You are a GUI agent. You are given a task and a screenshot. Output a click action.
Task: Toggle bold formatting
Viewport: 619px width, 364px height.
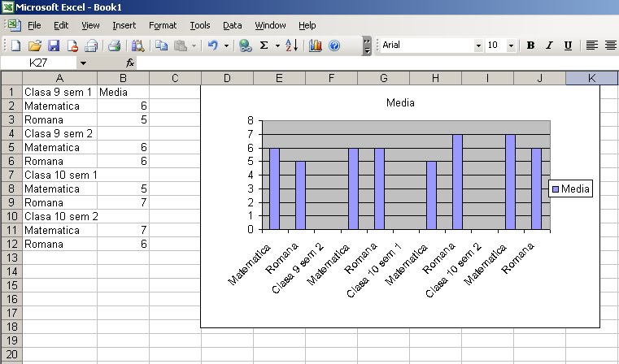pyautogui.click(x=530, y=45)
